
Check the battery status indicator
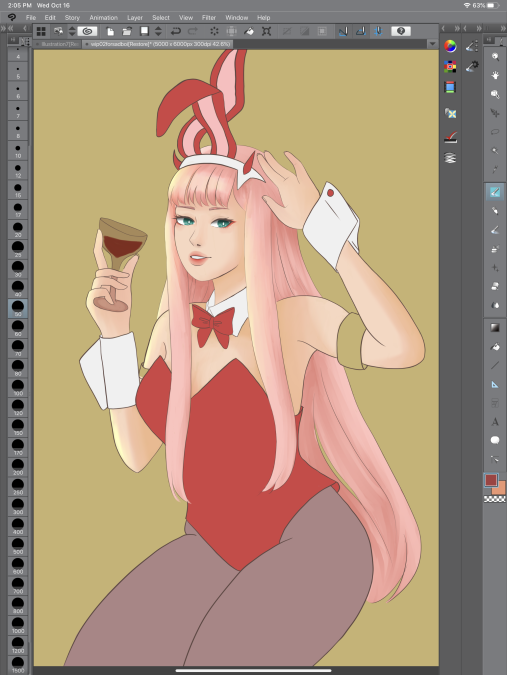[494, 5]
